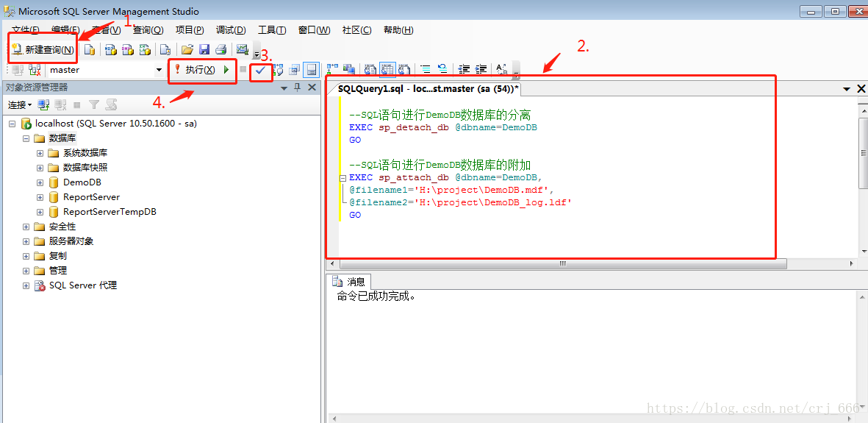Screen dimensions: 868x423
Task: Open the Object Explorer window position arrow
Action: pyautogui.click(x=284, y=88)
